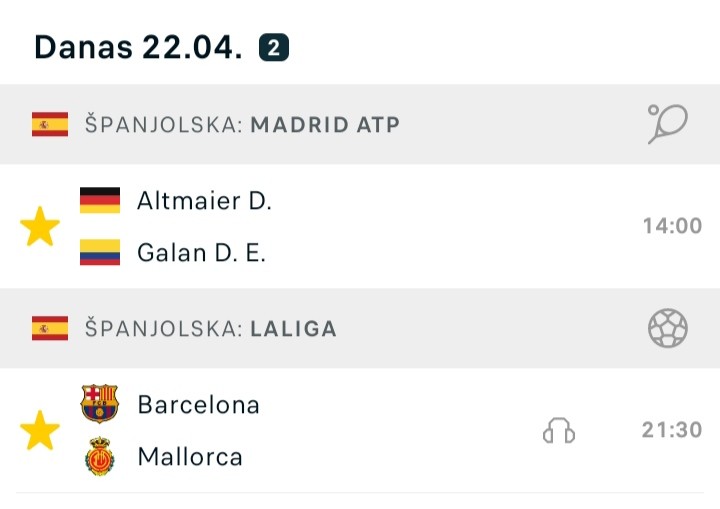Tap the tennis racket sport icon

[x=668, y=124]
